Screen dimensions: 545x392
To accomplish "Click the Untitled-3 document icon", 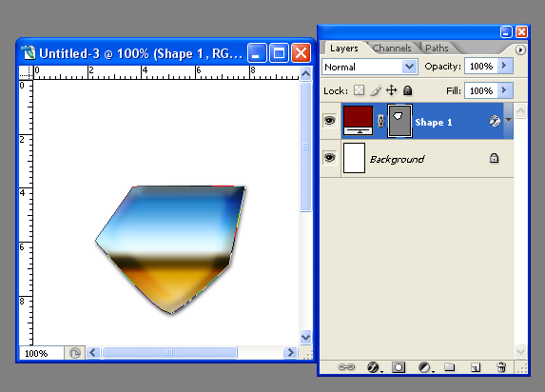I will 29,53.
